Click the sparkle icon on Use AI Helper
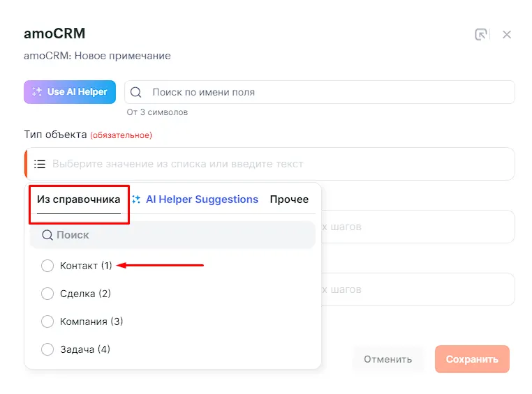This screenshot has height=394, width=532. 37,92
